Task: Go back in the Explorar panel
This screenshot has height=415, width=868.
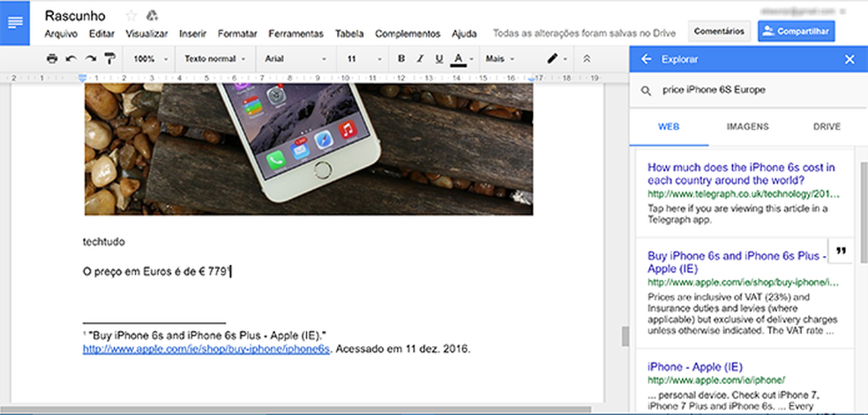Action: point(646,59)
